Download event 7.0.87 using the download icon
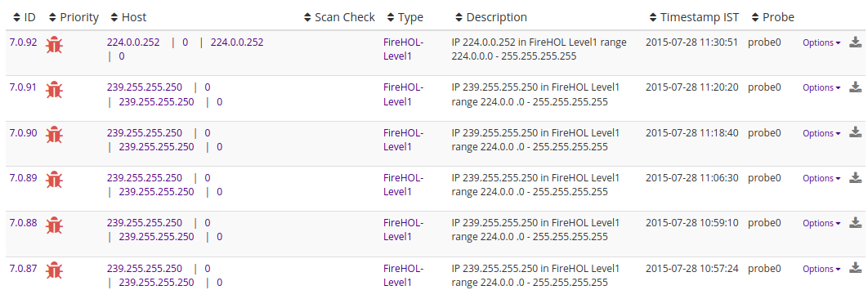Image resolution: width=868 pixels, height=299 pixels. 856,268
